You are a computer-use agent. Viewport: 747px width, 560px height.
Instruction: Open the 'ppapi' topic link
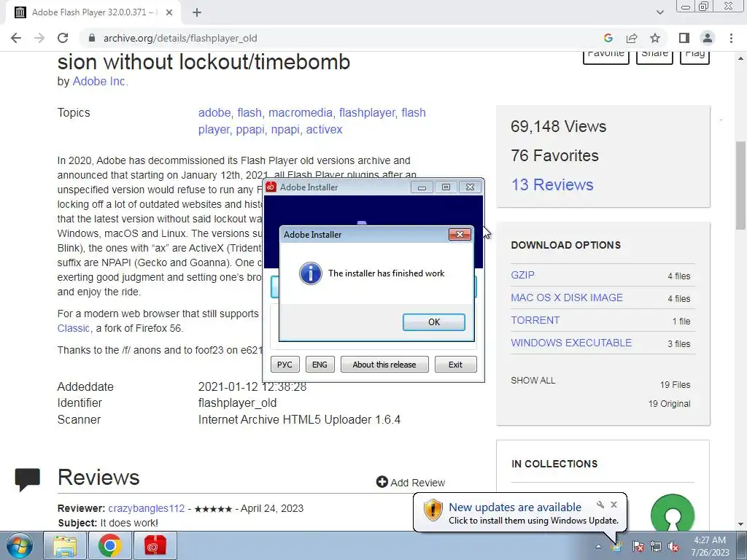[x=249, y=130]
